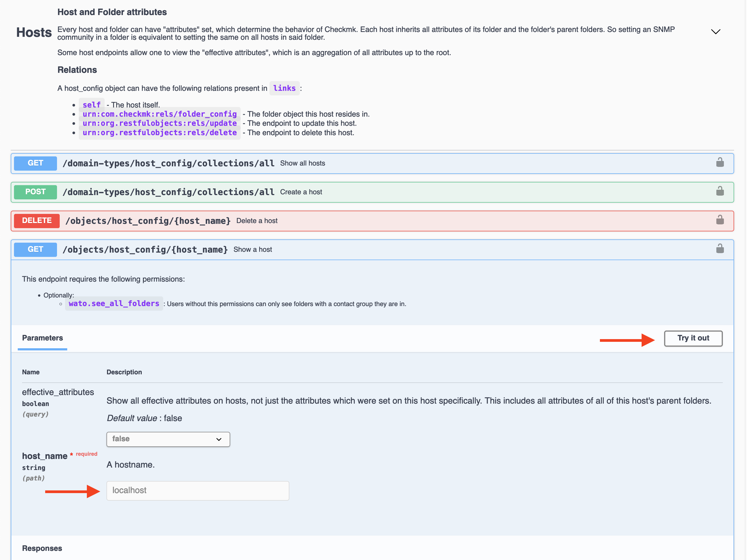Image resolution: width=747 pixels, height=560 pixels.
Task: Click the red DELETE method badge
Action: [x=37, y=220]
